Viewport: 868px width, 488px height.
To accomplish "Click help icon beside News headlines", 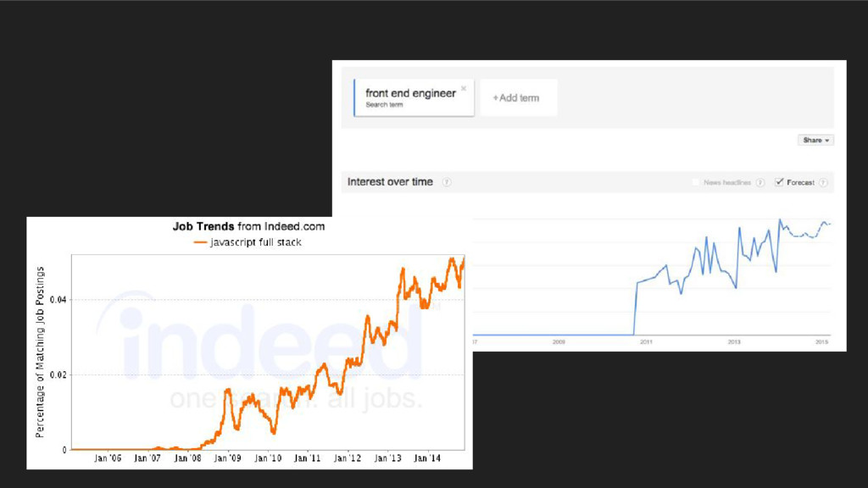I will (x=760, y=182).
